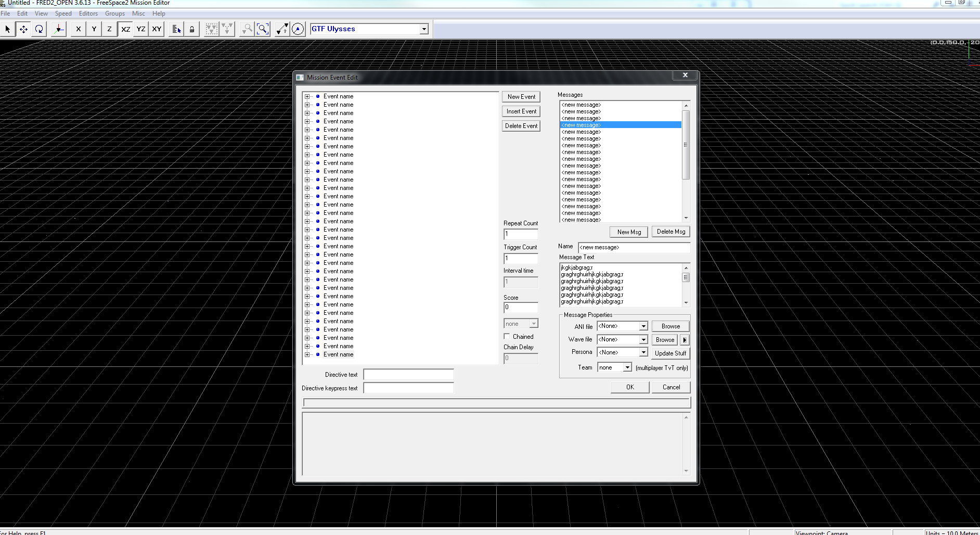Expand the topmost Event name tree node
This screenshot has height=535, width=980.
click(307, 96)
